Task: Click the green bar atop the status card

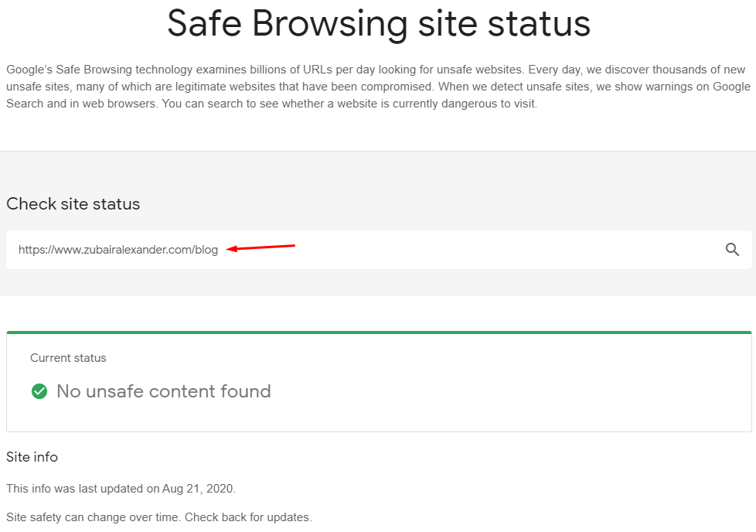Action: pyautogui.click(x=379, y=332)
